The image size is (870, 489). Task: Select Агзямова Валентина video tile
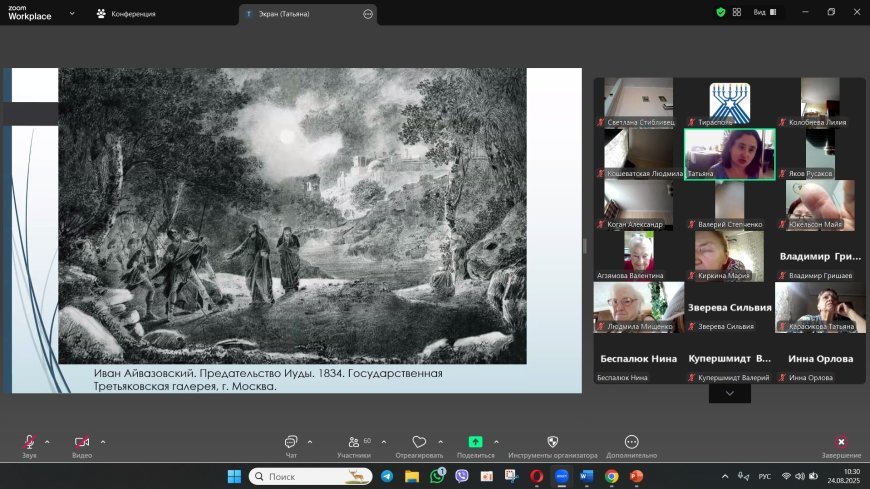(x=639, y=256)
